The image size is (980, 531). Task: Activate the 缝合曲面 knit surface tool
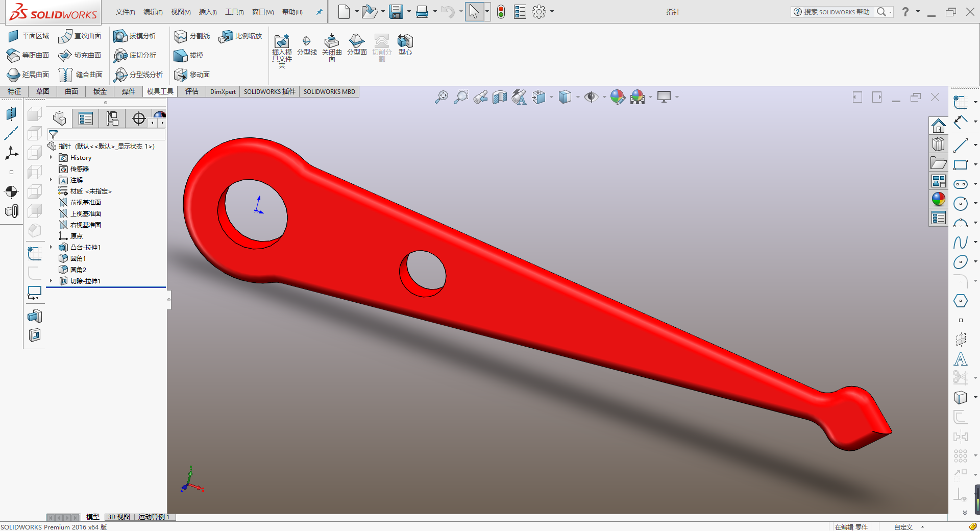[x=81, y=75]
